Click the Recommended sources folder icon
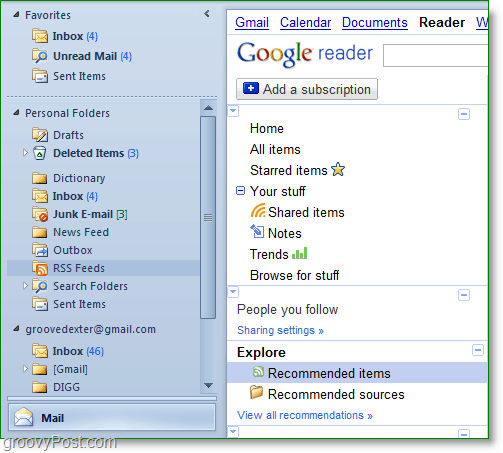 256,392
